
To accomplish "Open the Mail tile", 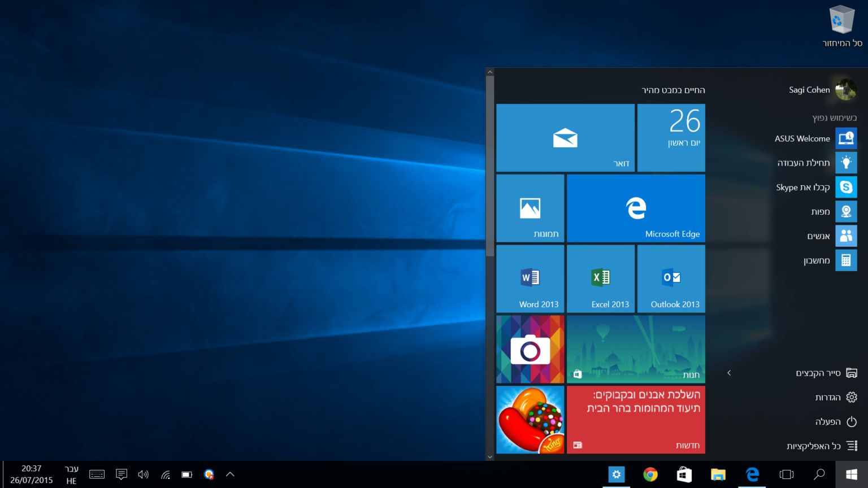I will click(565, 138).
